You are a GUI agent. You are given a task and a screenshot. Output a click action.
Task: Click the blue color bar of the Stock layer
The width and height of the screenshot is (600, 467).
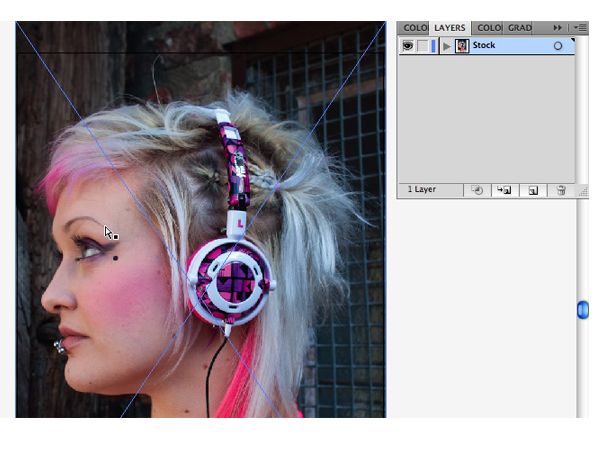(433, 46)
